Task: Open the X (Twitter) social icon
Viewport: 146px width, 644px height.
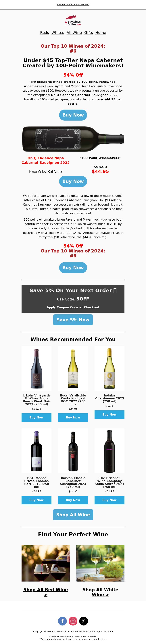Action: click(x=83, y=621)
